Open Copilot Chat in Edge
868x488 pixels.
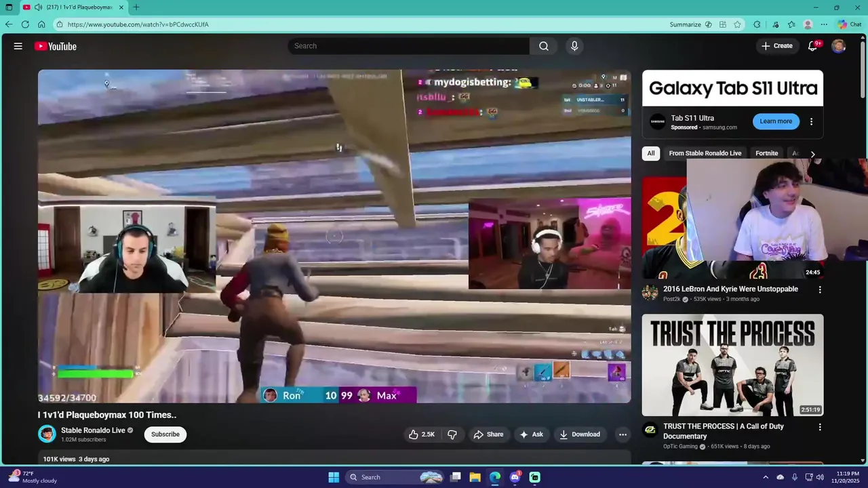pos(850,24)
